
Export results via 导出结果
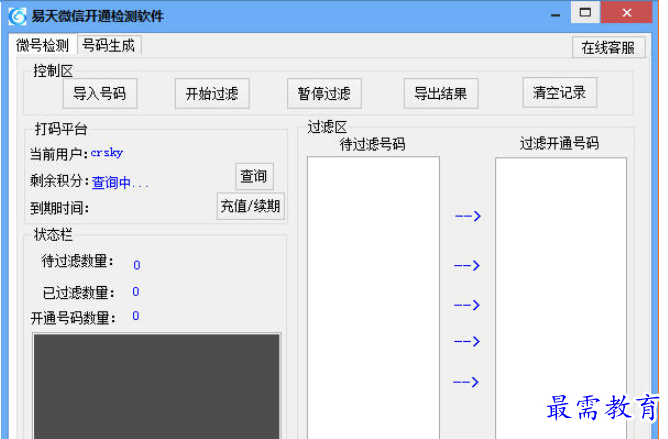[x=441, y=93]
